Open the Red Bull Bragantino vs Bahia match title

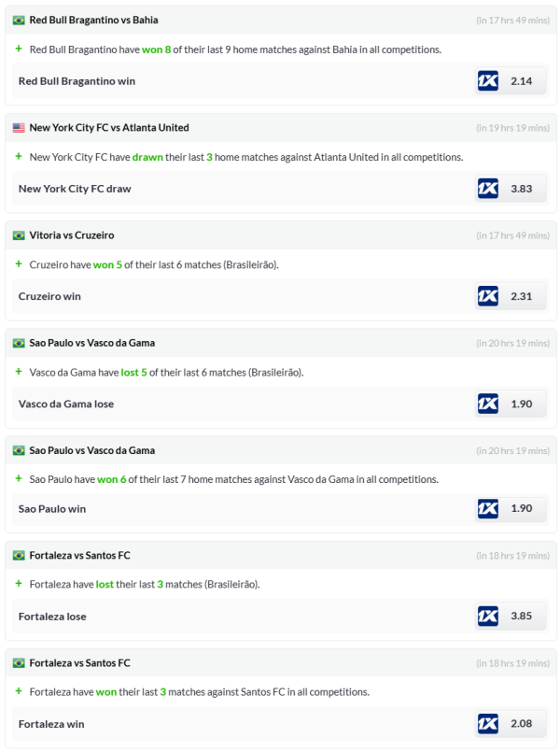[93, 20]
